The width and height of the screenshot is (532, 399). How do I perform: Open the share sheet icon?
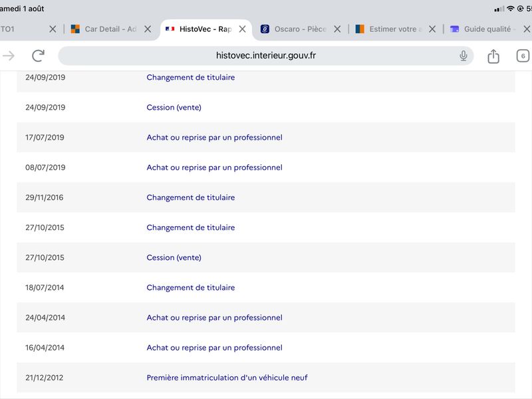click(493, 56)
